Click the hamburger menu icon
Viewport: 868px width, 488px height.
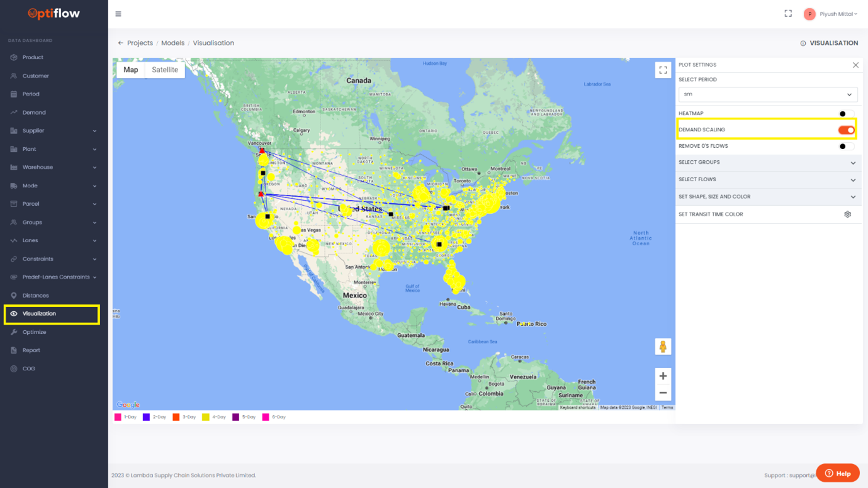[x=118, y=14]
